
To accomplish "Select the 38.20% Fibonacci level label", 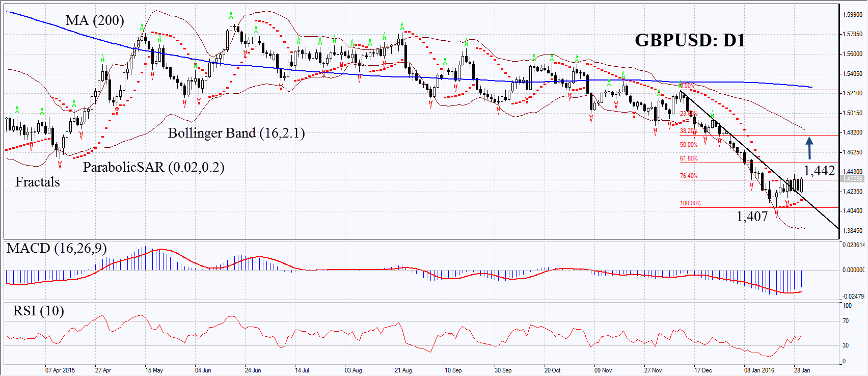I will 689,131.
